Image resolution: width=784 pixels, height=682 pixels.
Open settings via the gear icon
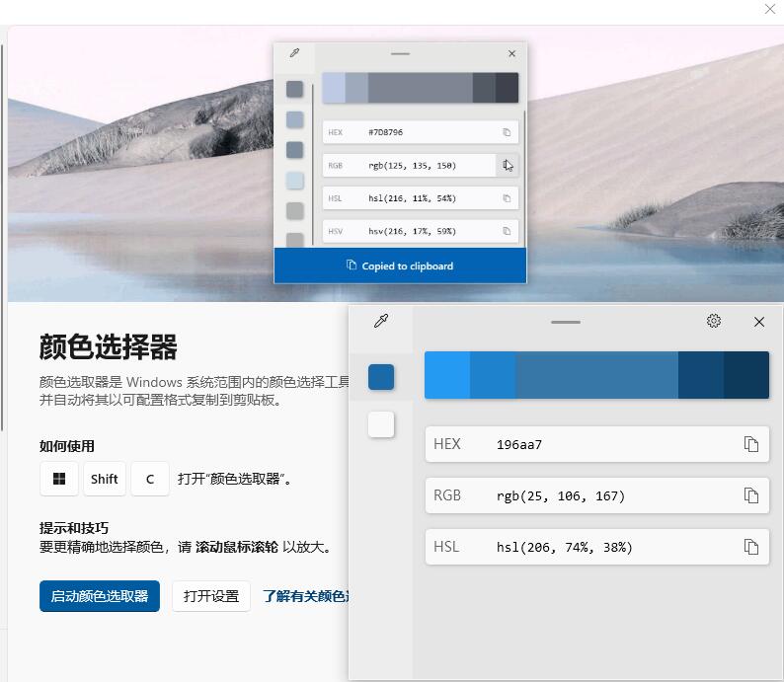714,321
